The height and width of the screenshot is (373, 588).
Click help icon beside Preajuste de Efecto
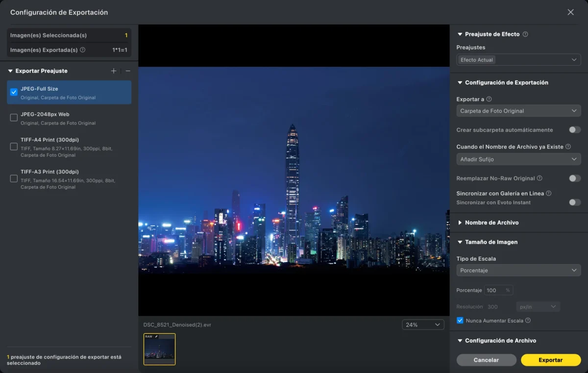[x=525, y=34]
